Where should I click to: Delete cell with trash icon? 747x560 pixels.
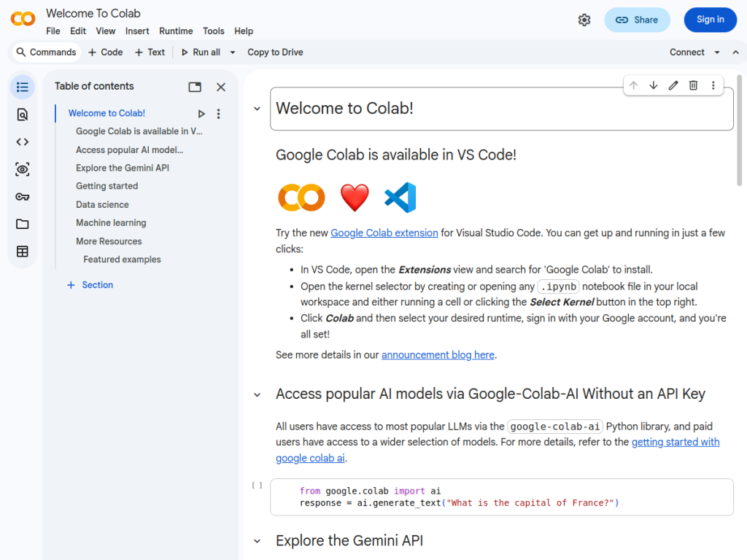693,85
